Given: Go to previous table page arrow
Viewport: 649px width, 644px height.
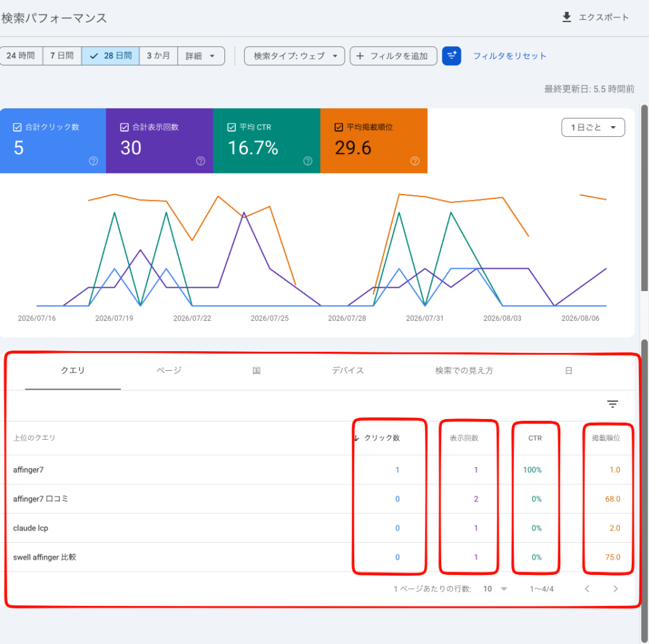Looking at the screenshot, I should click(587, 589).
